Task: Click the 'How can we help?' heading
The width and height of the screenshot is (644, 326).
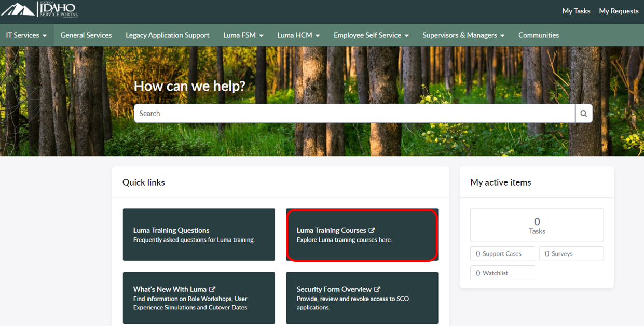Action: [x=189, y=86]
